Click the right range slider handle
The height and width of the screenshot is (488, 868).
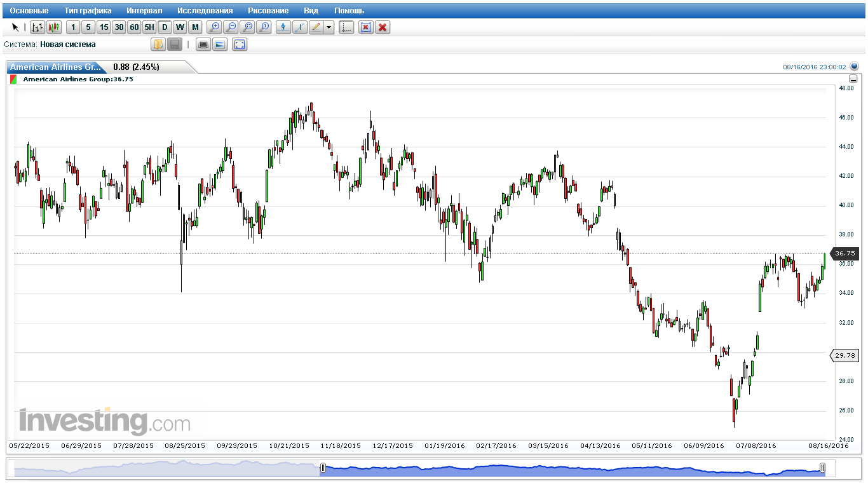click(x=823, y=468)
